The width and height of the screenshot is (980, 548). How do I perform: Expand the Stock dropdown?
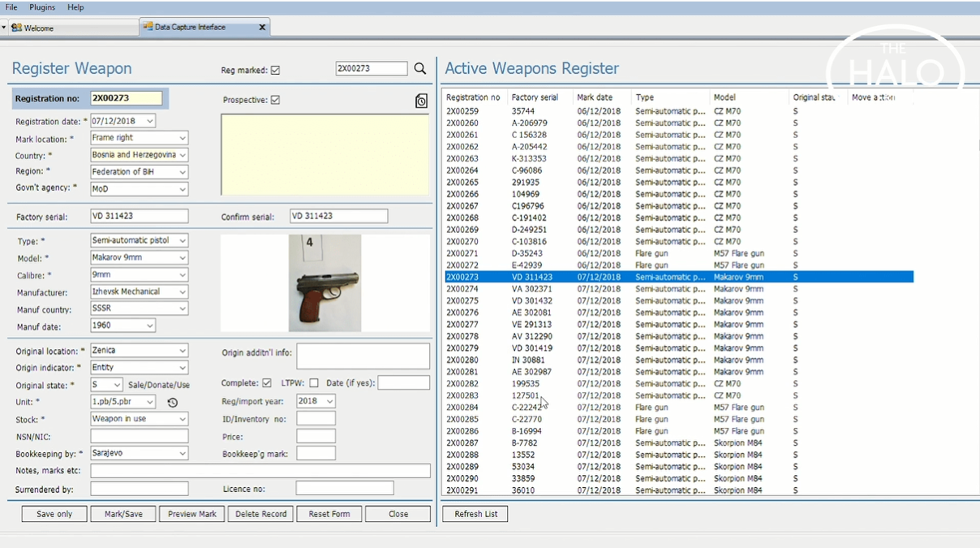(182, 419)
